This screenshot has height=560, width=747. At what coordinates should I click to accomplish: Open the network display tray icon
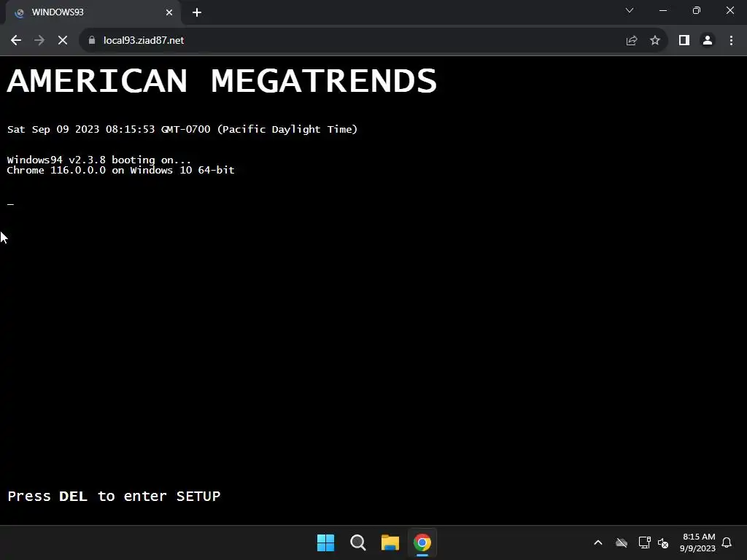pos(645,542)
